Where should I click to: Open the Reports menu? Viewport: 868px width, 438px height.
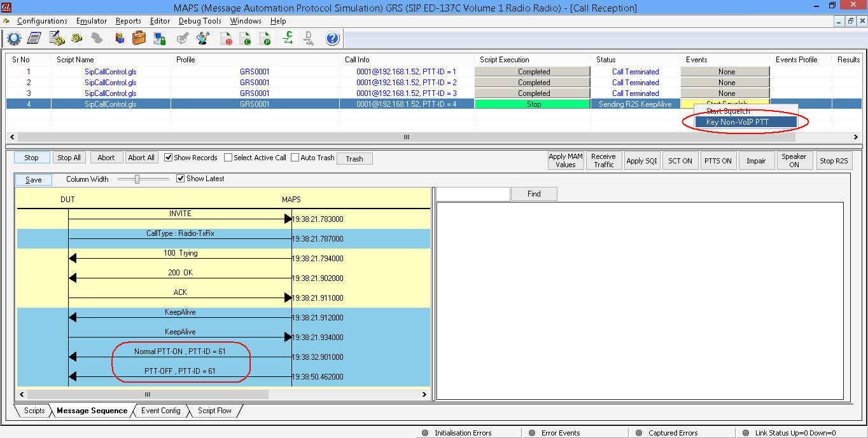(x=128, y=21)
